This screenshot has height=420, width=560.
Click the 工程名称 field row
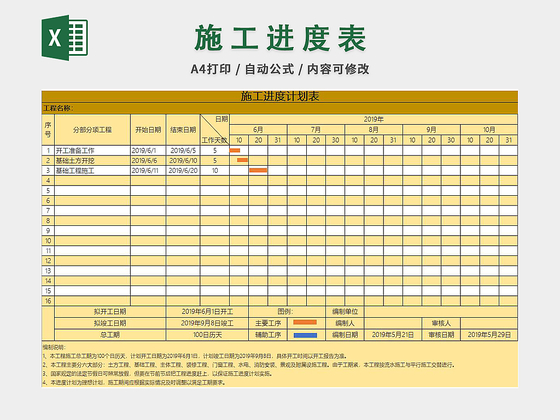(x=280, y=108)
